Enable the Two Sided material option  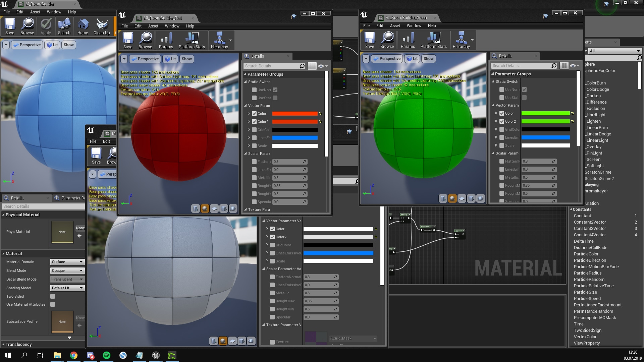coord(53,296)
